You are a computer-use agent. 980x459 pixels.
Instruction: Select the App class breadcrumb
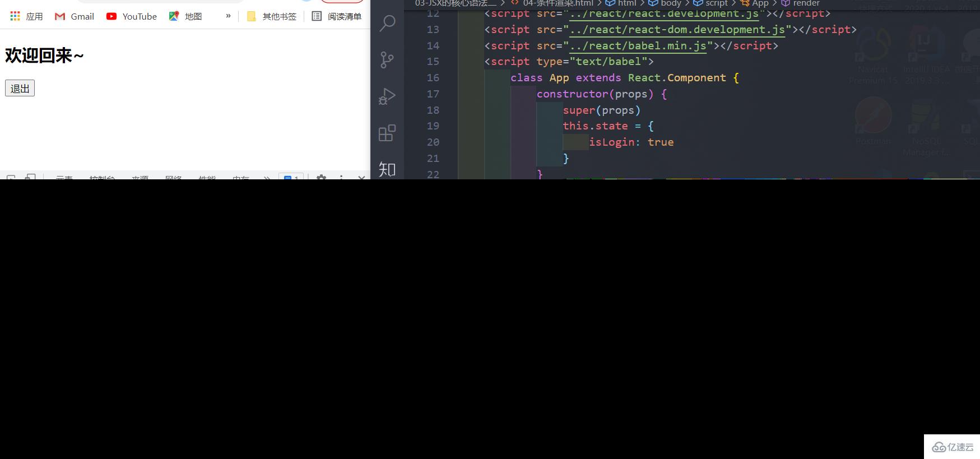(x=754, y=3)
